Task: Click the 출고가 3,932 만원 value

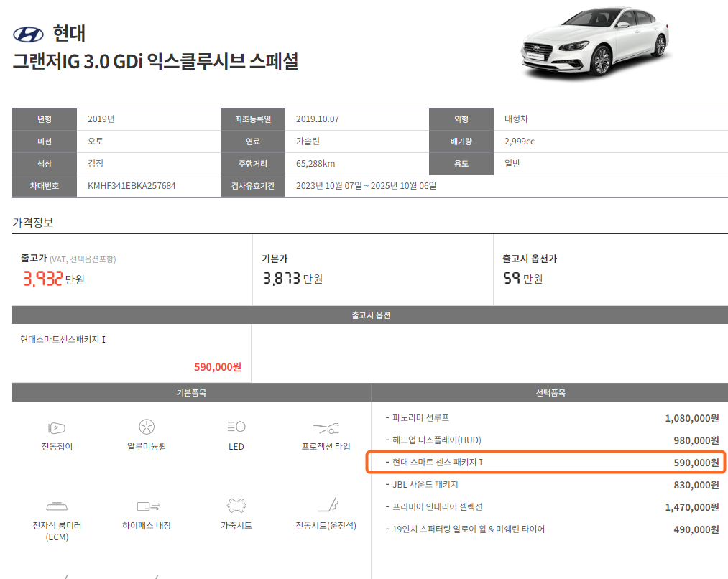Action: (x=54, y=279)
